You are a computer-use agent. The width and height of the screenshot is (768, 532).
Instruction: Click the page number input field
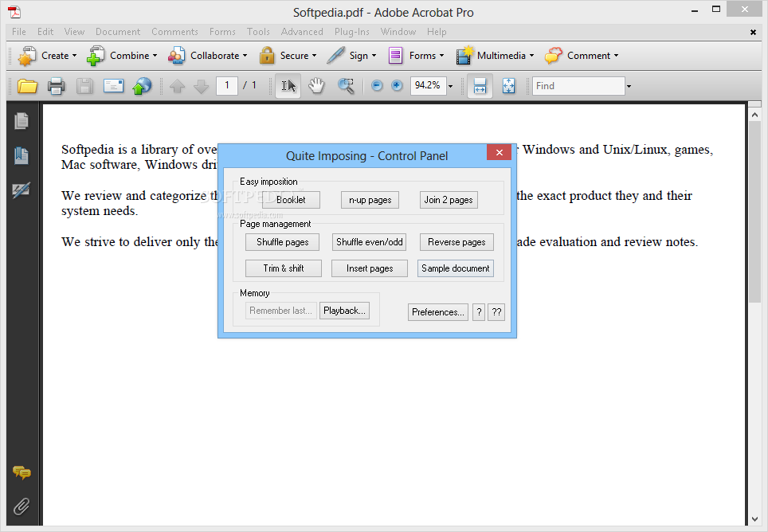point(227,86)
